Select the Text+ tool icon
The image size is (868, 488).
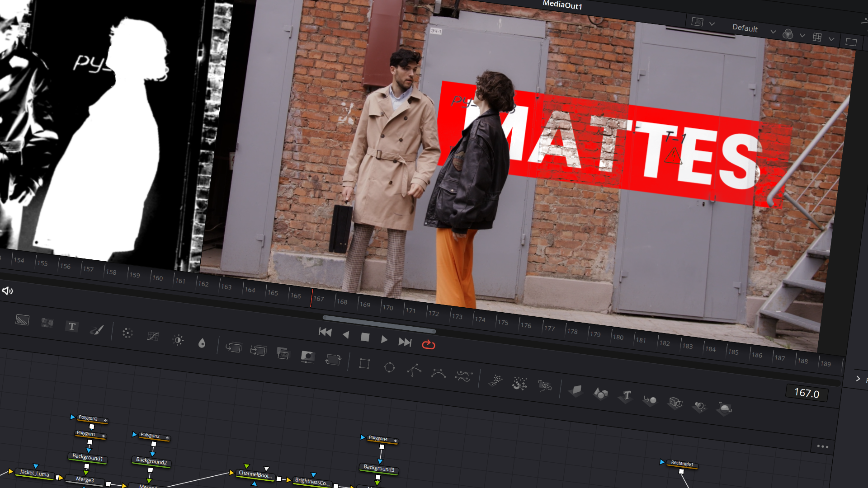(x=72, y=326)
